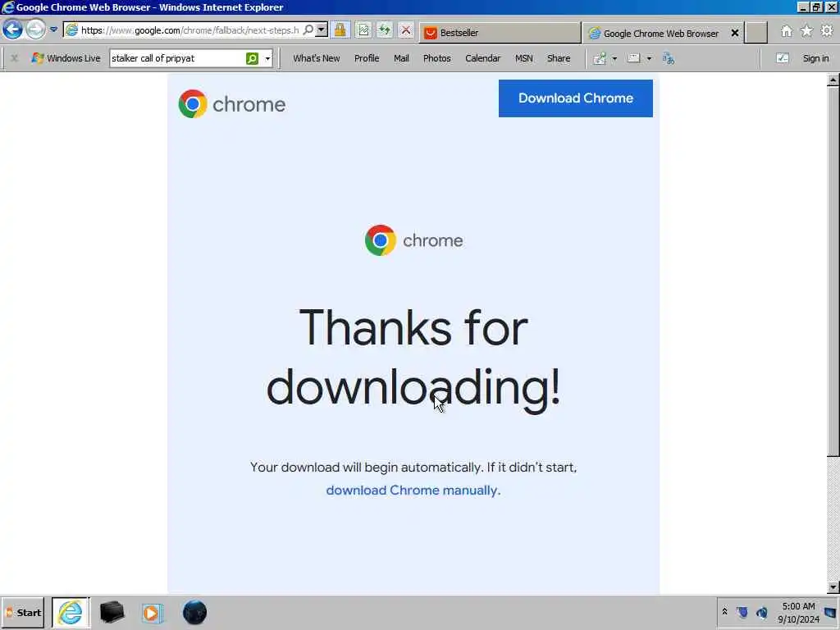Follow the download Chrome manually link
840x630 pixels.
[x=412, y=491]
